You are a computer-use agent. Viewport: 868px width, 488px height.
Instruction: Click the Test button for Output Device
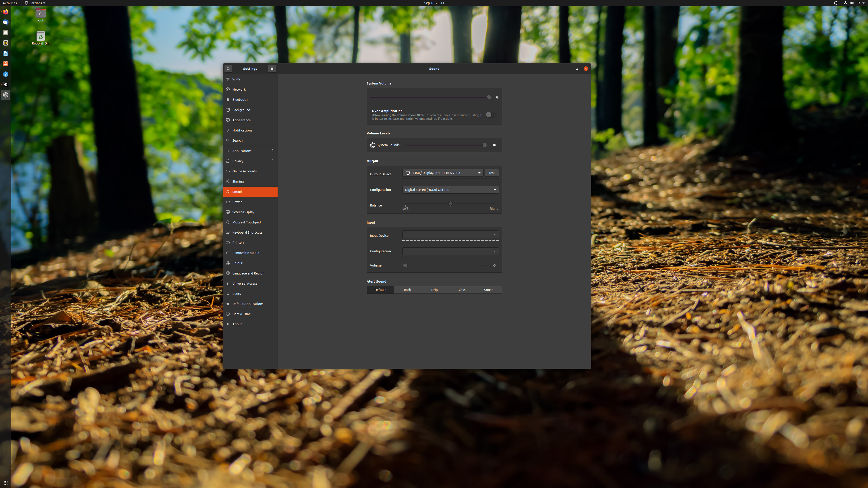click(x=492, y=173)
